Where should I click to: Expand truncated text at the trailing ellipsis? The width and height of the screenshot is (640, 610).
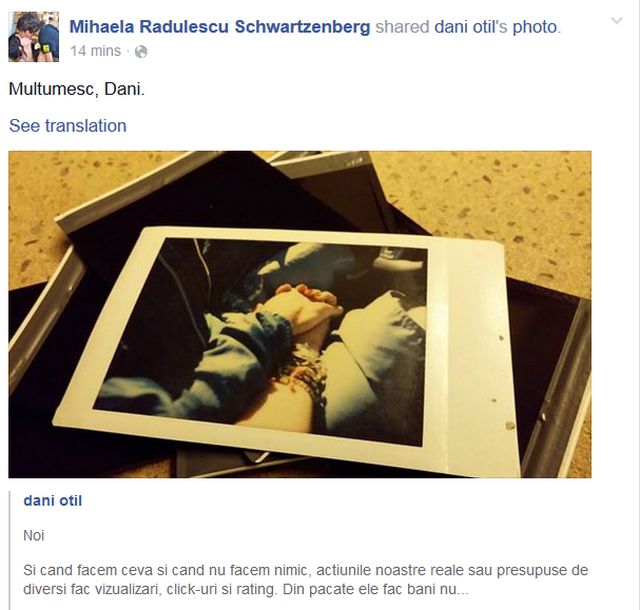click(462, 589)
